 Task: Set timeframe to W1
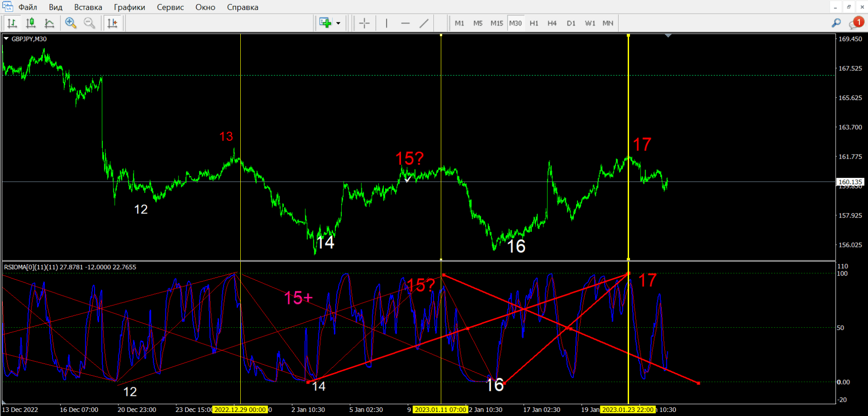pyautogui.click(x=590, y=23)
